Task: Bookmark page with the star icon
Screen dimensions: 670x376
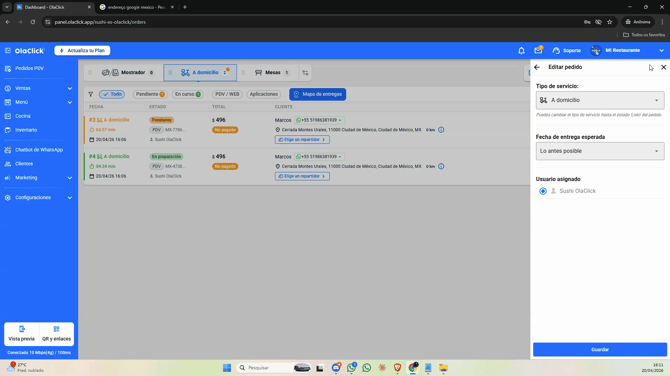Action: point(610,22)
